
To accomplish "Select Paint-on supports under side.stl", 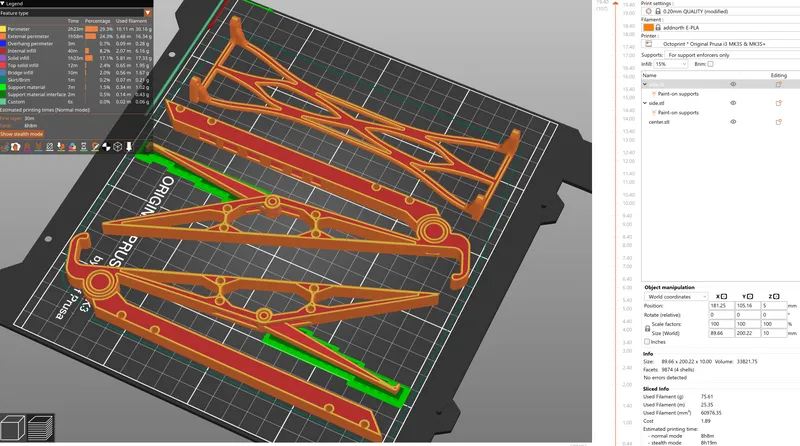I will pos(678,113).
